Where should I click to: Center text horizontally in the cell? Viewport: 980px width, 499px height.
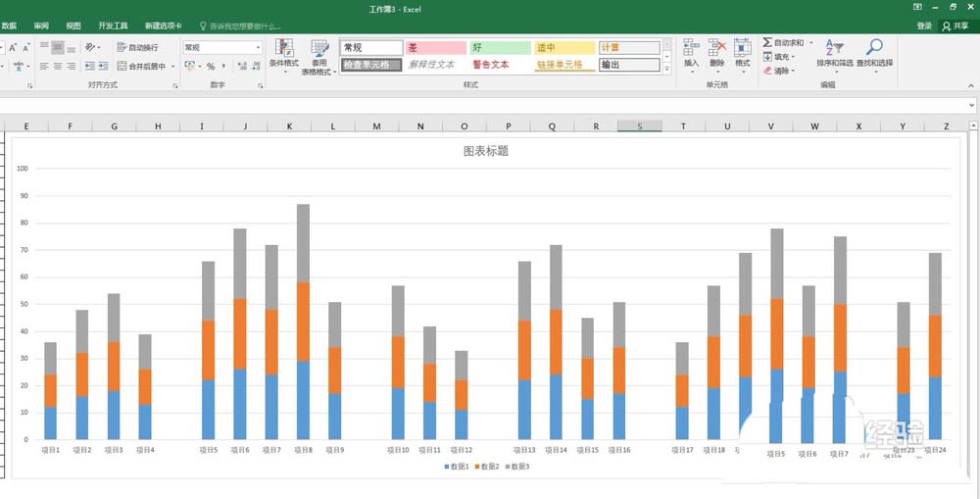click(x=58, y=66)
